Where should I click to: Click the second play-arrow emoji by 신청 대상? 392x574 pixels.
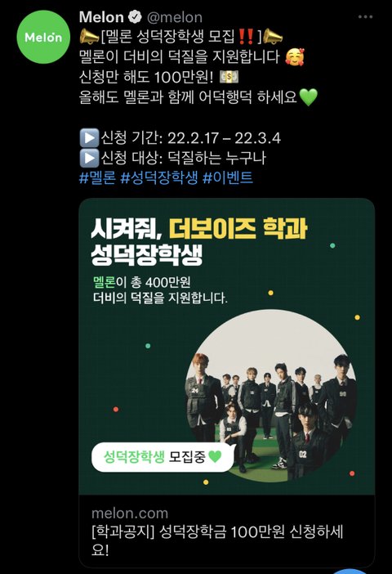tap(89, 158)
